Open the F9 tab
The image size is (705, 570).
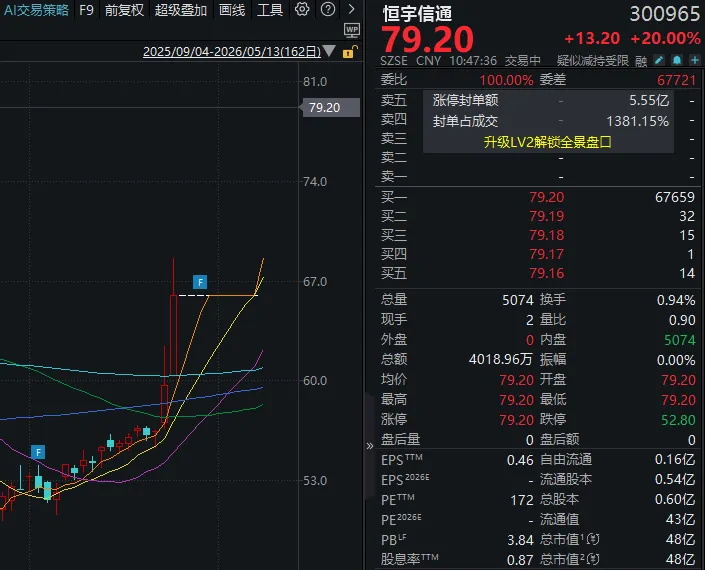pyautogui.click(x=86, y=10)
